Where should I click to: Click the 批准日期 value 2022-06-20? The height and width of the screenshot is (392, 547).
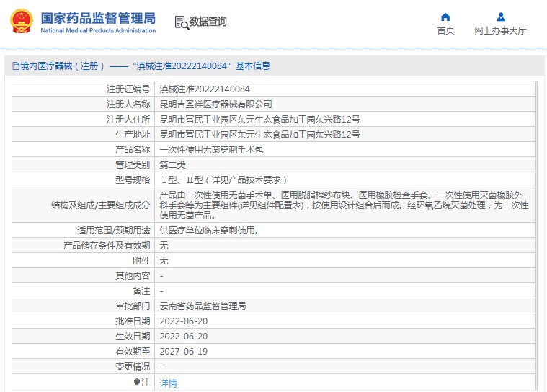click(184, 321)
